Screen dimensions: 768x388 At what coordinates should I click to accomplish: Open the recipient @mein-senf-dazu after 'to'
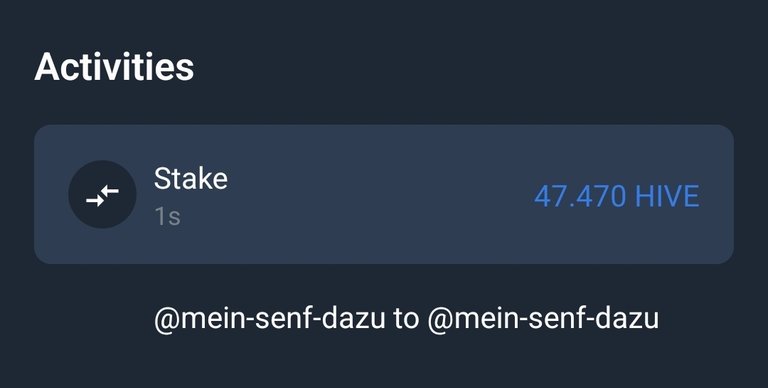(x=543, y=319)
